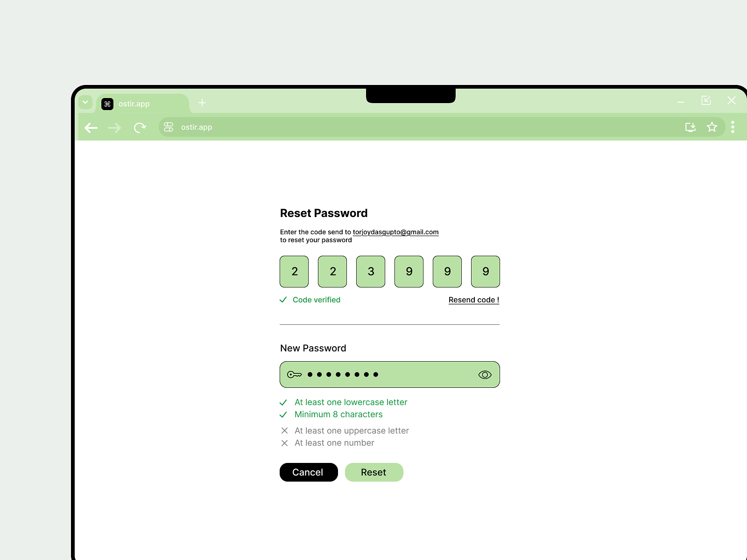The image size is (747, 560).
Task: Maximize the browser window
Action: tap(706, 100)
